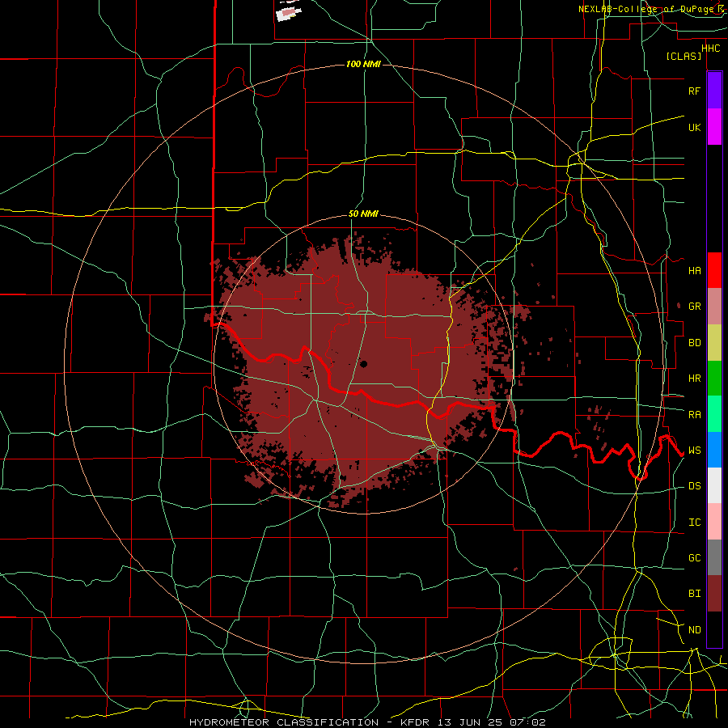Select the GC gray legend swatch
Viewport: 728px width, 728px height.
(714, 557)
